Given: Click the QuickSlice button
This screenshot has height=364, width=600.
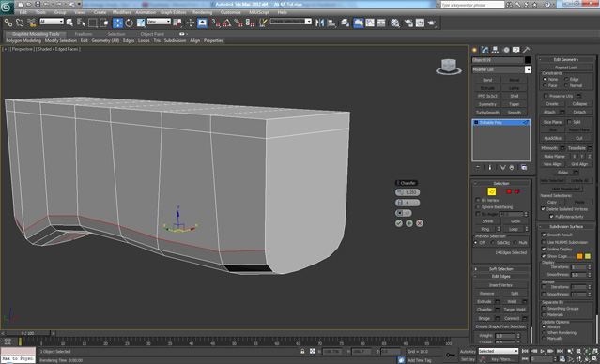Looking at the screenshot, I should [552, 138].
